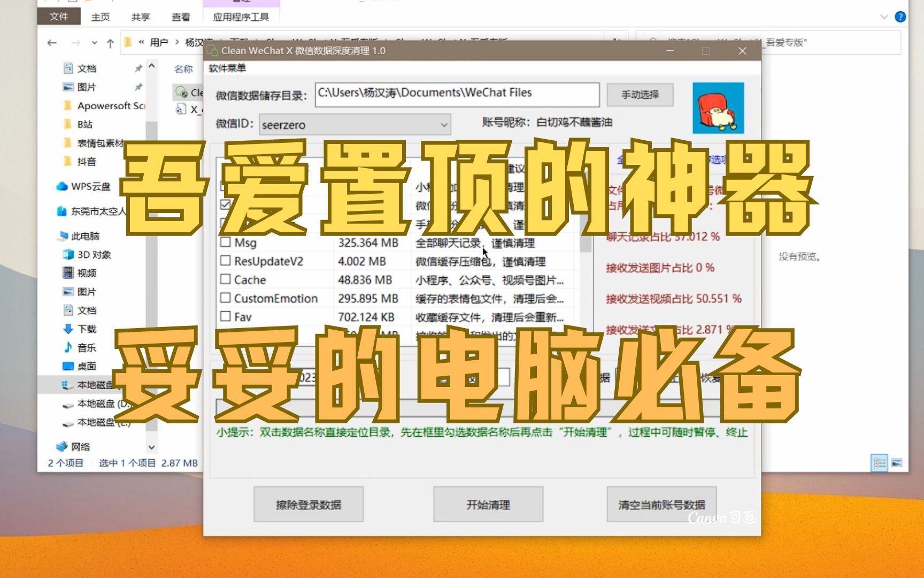Open the 共享 ribbon tab
This screenshot has width=924, height=578.
coord(141,17)
